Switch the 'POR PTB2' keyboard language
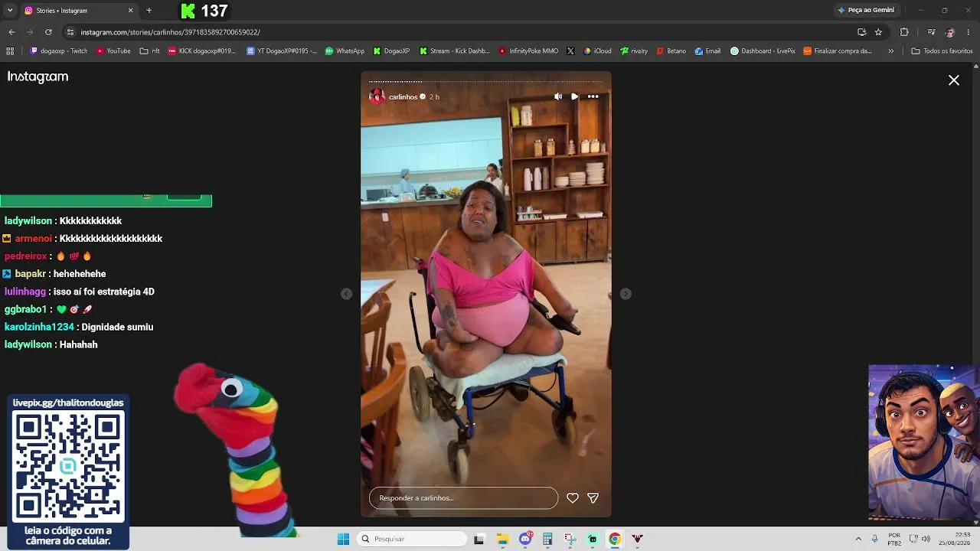980x551 pixels. click(894, 539)
